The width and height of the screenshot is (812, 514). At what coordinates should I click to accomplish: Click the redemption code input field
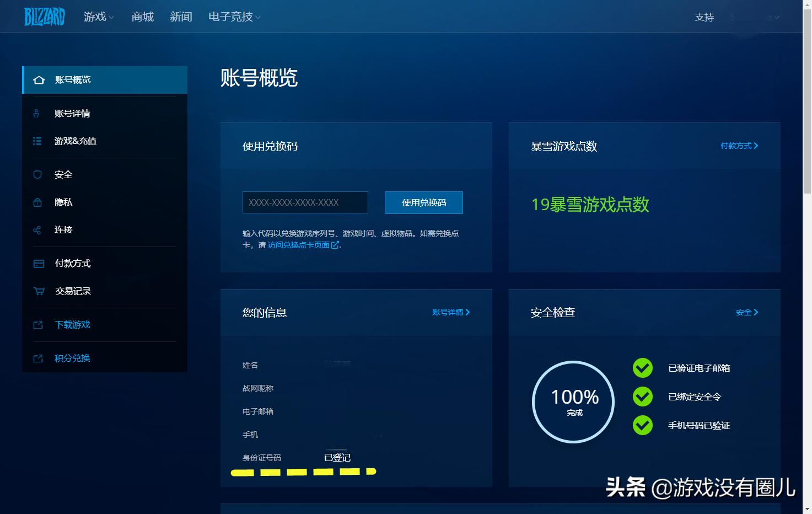coord(305,202)
